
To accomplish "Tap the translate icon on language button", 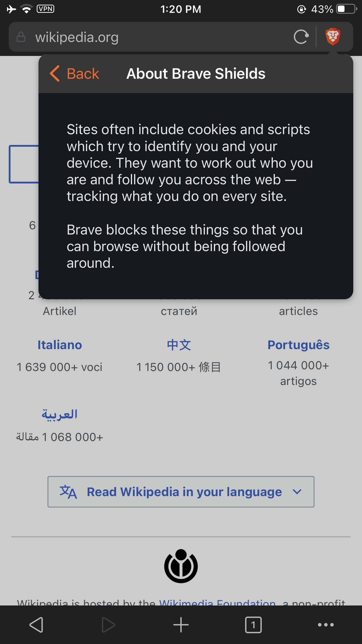I will [68, 492].
